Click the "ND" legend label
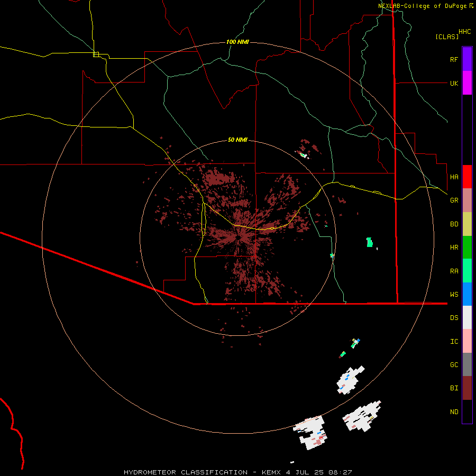 [x=454, y=412]
